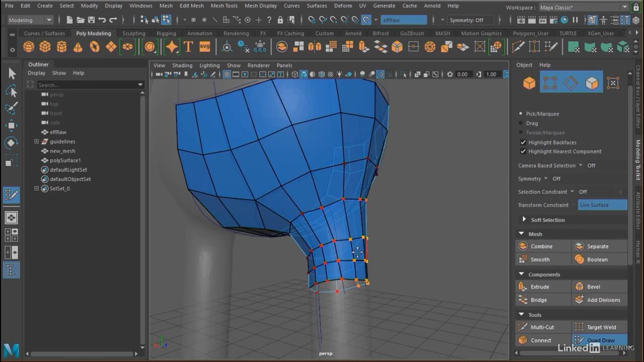
Task: Click the Target Weld button
Action: [601, 327]
